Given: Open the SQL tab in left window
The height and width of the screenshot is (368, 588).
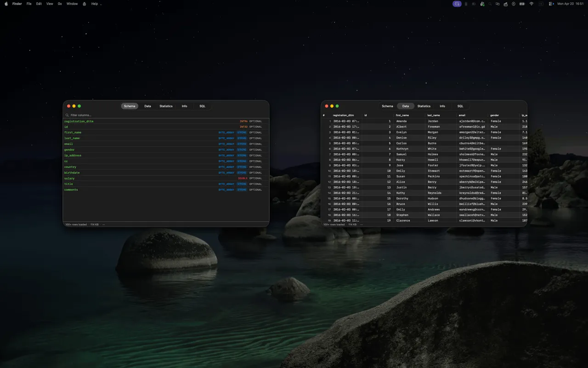Looking at the screenshot, I should [202, 106].
